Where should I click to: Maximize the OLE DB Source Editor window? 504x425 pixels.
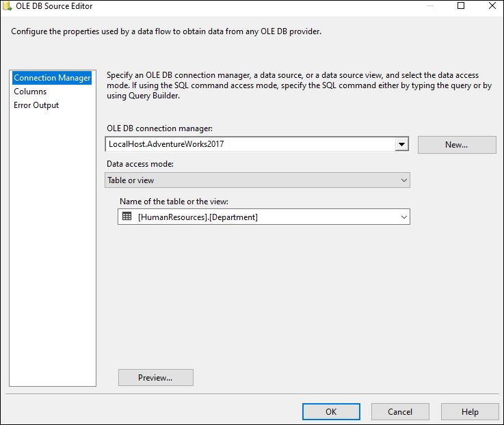tap(461, 5)
